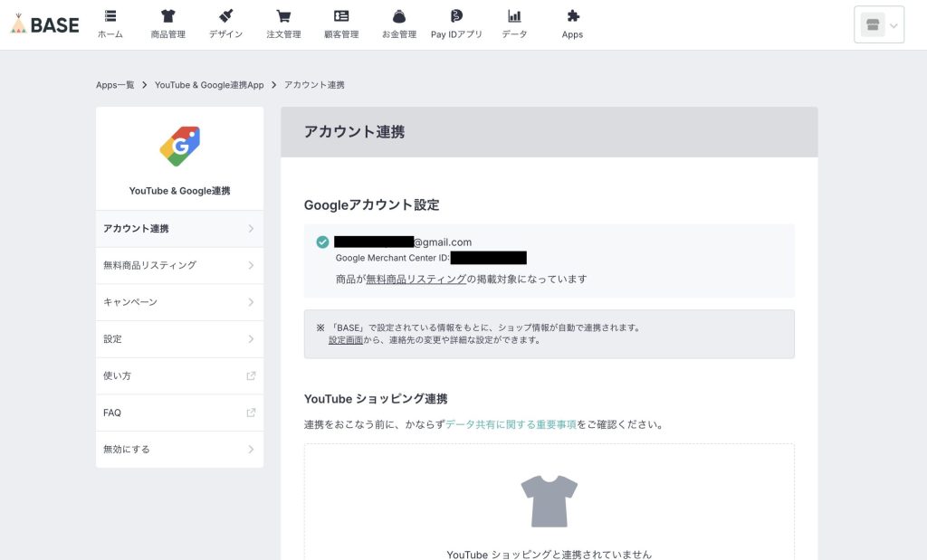Image resolution: width=927 pixels, height=560 pixels.
Task: Open 使い方 in the sidebar
Action: [x=180, y=375]
